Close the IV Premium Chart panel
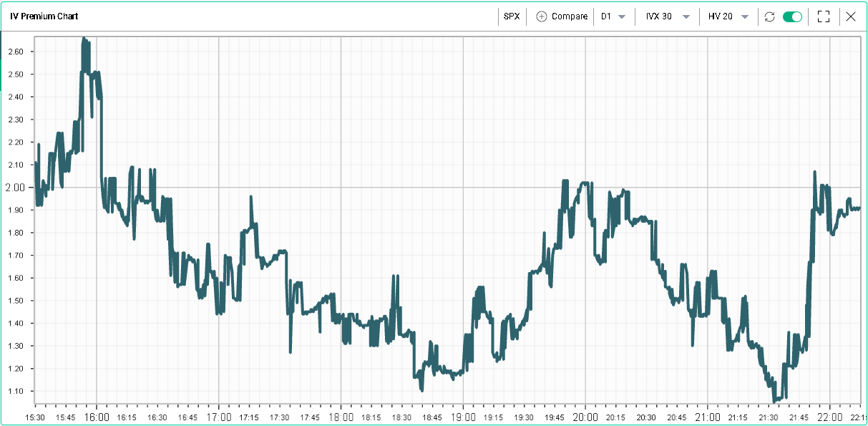Screen dimensions: 868x426 (x=851, y=16)
